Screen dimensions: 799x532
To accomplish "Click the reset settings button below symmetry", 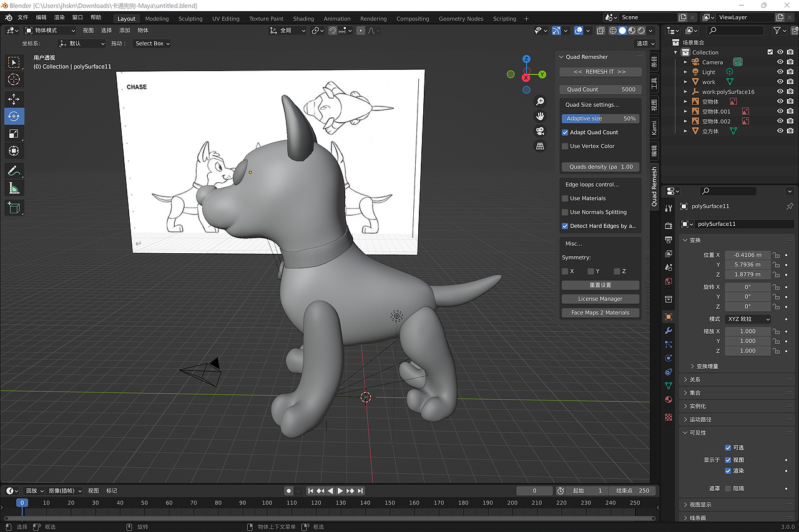I will (x=600, y=285).
